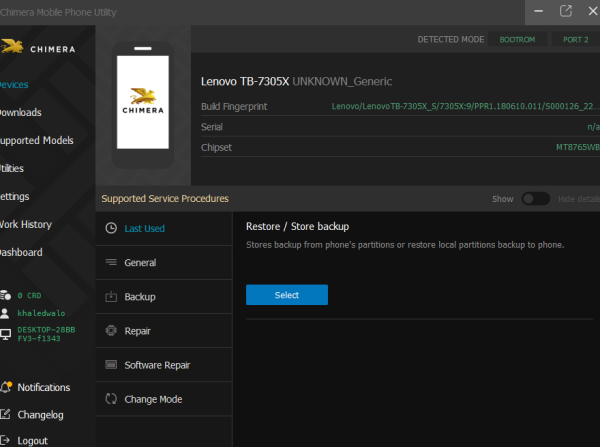Click the Software Repair icon
600x447 pixels.
[111, 365]
